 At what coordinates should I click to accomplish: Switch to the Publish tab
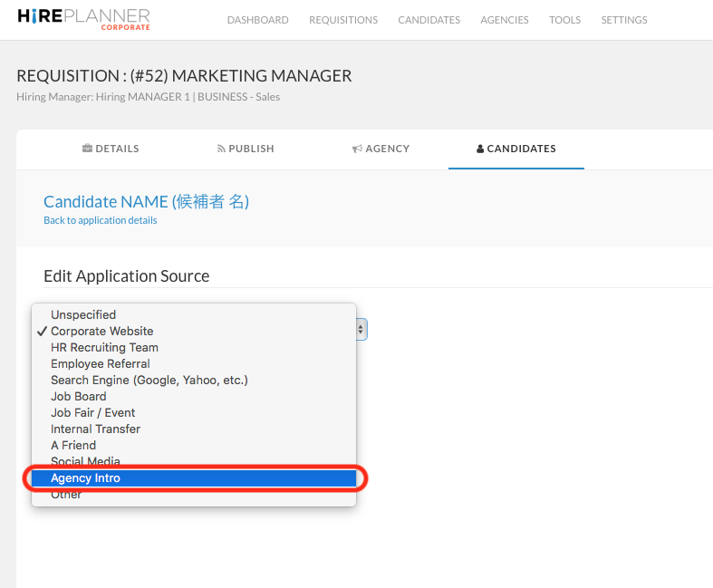pyautogui.click(x=246, y=149)
